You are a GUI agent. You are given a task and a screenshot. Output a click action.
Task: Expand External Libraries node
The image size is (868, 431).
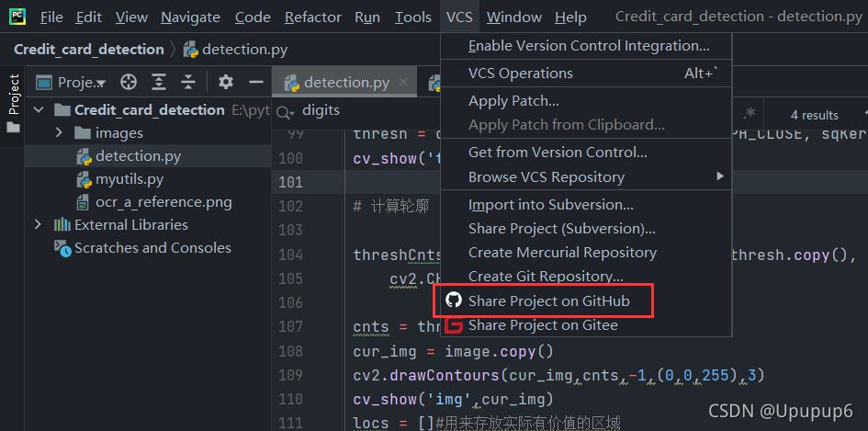point(38,224)
